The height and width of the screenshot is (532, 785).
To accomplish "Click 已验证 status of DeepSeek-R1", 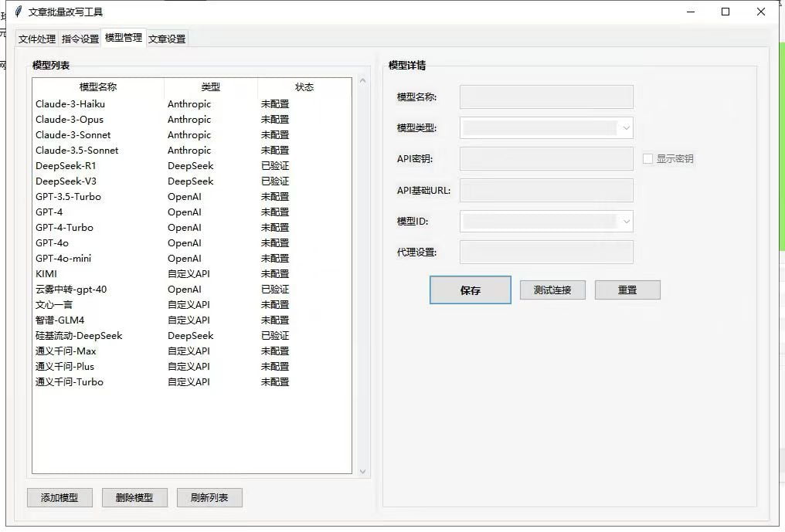I will pos(275,166).
